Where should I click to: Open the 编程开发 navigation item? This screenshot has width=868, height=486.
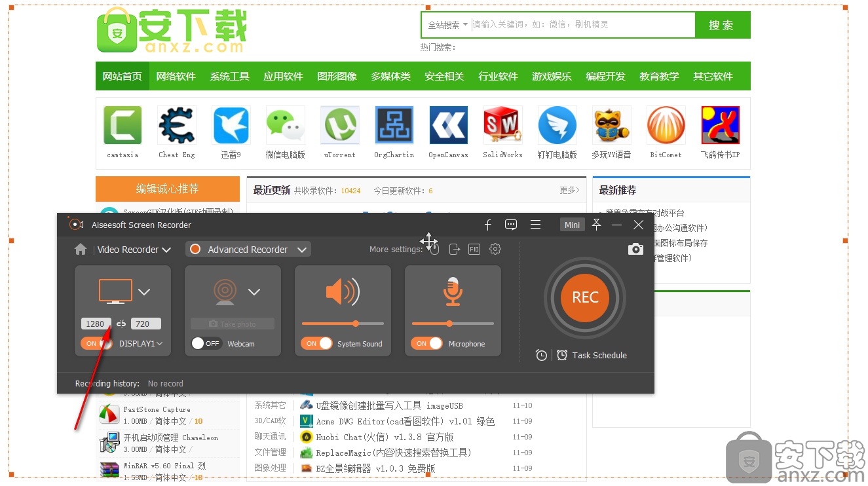(x=606, y=76)
